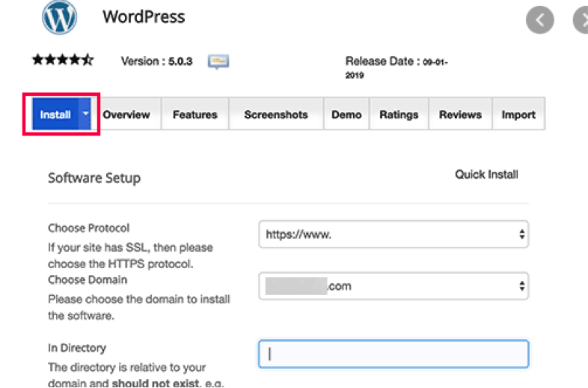This screenshot has height=388, width=588.
Task: Click the In Directory label
Action: pos(77,348)
